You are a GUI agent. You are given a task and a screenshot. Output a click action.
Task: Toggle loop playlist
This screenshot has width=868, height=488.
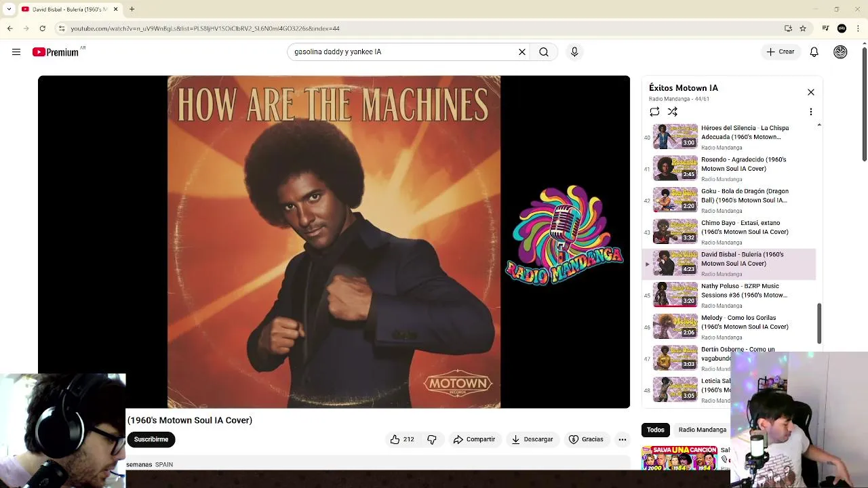(x=654, y=112)
